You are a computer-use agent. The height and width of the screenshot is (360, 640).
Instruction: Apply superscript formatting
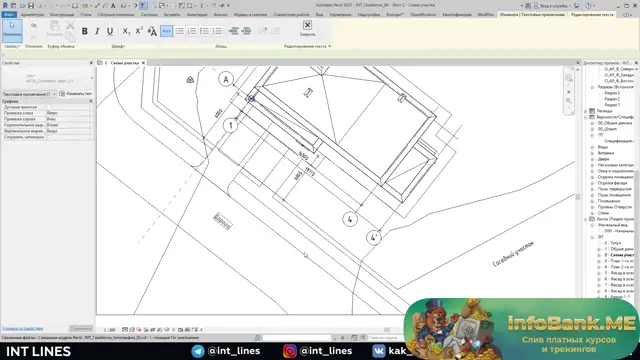pyautogui.click(x=139, y=31)
